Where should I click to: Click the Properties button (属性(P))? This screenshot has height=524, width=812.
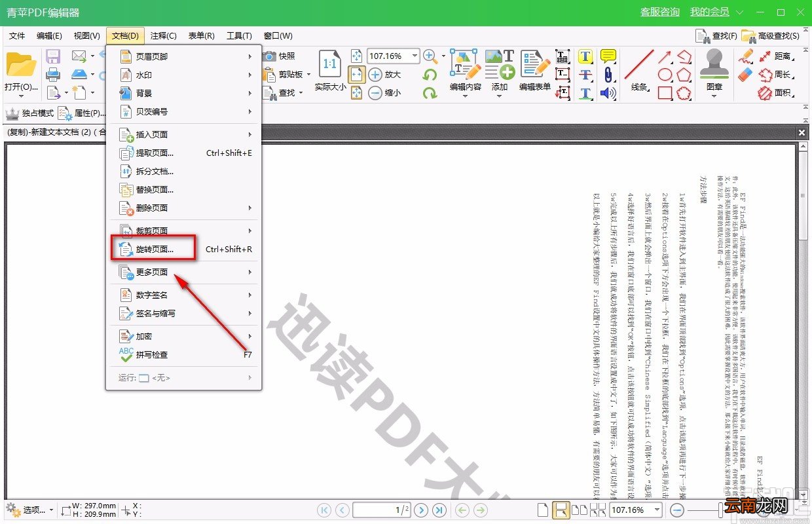(x=83, y=113)
